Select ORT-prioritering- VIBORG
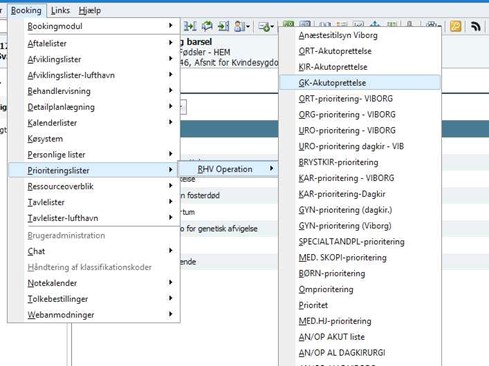The height and width of the screenshot is (366, 489). pos(360,99)
